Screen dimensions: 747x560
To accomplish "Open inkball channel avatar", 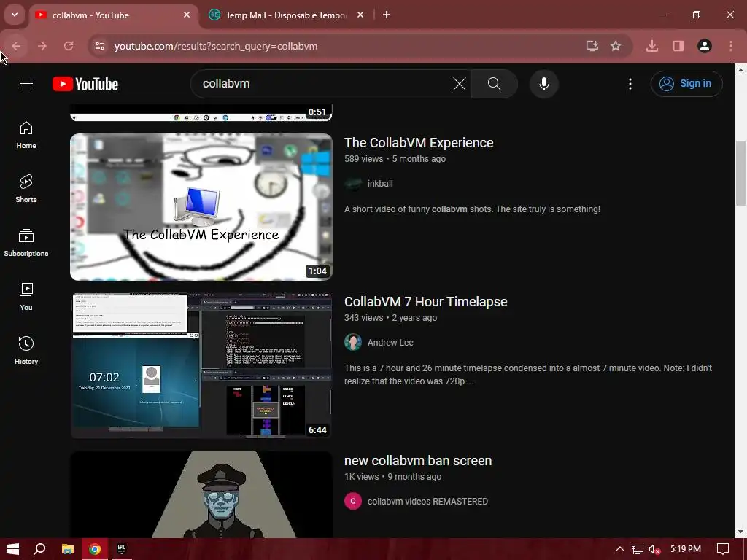I will [353, 183].
